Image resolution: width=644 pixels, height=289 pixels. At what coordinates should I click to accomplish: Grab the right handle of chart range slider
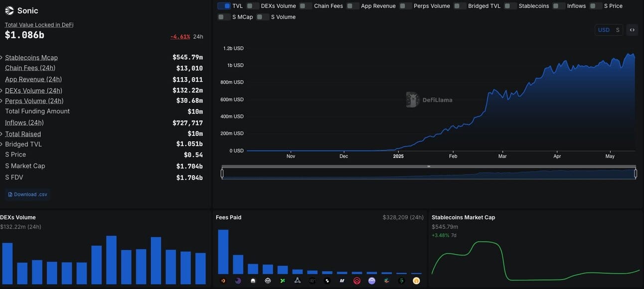pos(636,173)
